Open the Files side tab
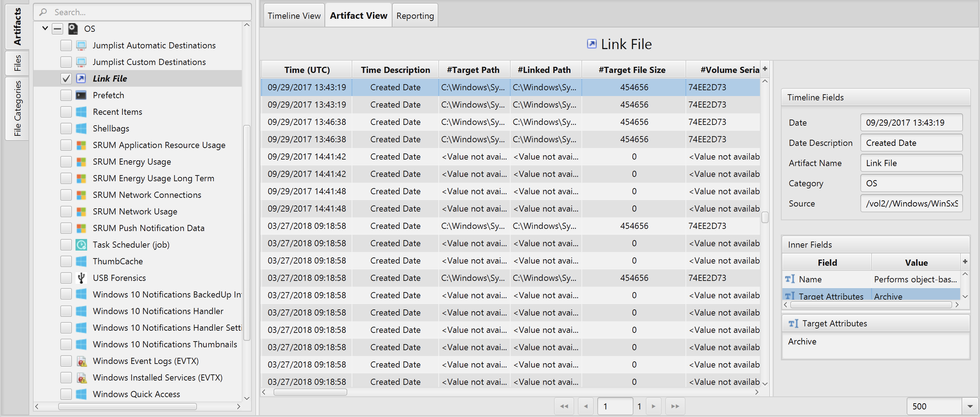Image resolution: width=980 pixels, height=417 pixels. [17, 63]
